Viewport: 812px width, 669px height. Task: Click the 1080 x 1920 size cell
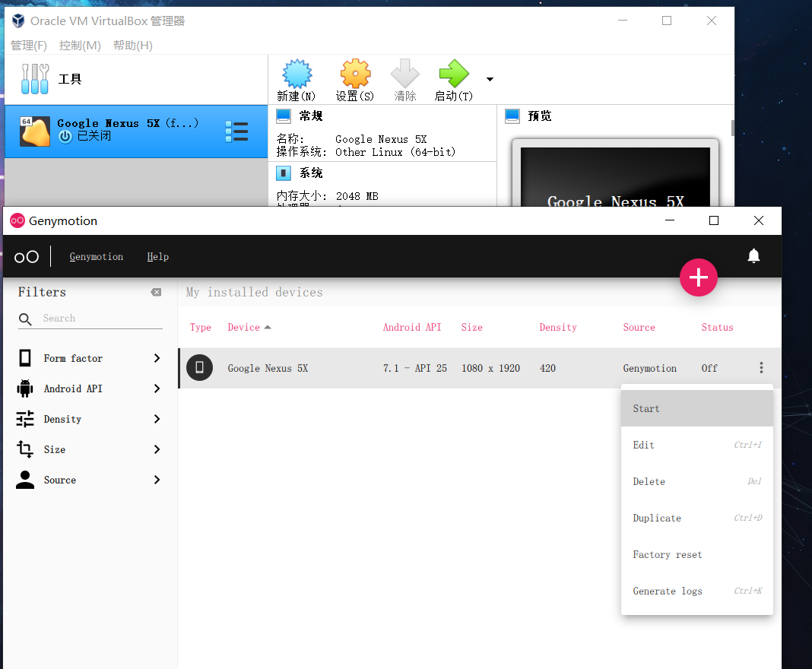pyautogui.click(x=491, y=368)
